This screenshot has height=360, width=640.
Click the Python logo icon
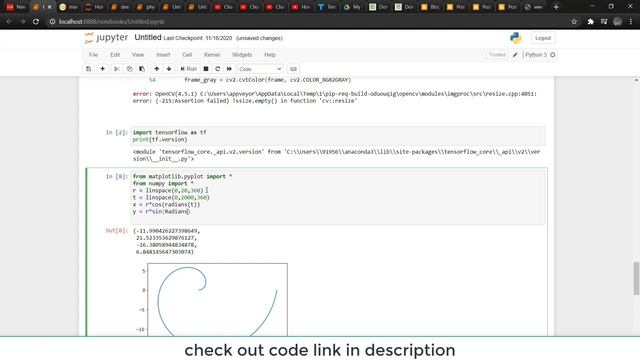[x=516, y=38]
